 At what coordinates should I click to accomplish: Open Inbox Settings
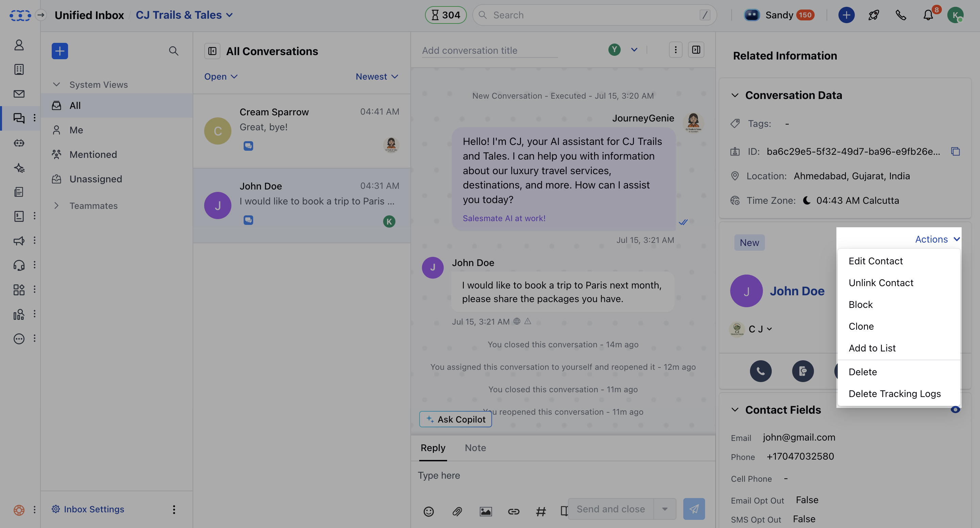(88, 509)
